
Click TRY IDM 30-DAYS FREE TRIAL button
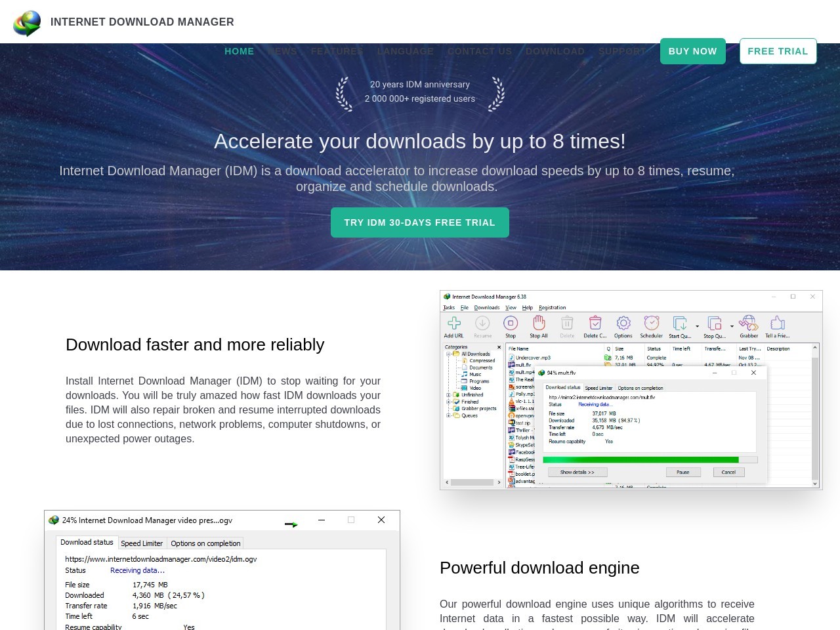click(x=420, y=222)
